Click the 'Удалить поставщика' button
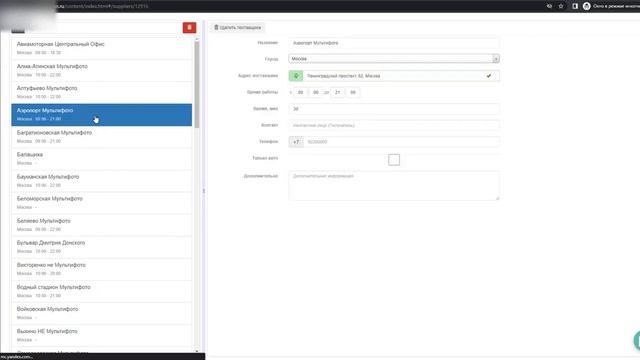 [238, 27]
